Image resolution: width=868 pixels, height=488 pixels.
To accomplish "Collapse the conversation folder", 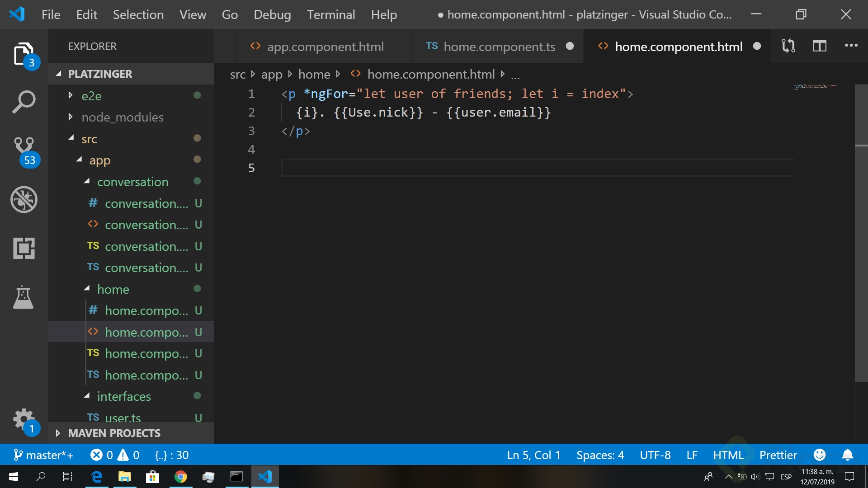I will [132, 182].
